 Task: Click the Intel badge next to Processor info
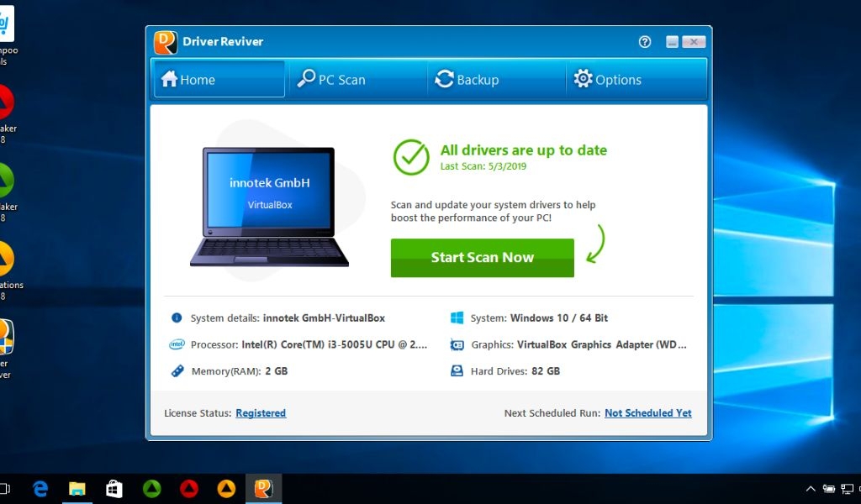pos(177,344)
